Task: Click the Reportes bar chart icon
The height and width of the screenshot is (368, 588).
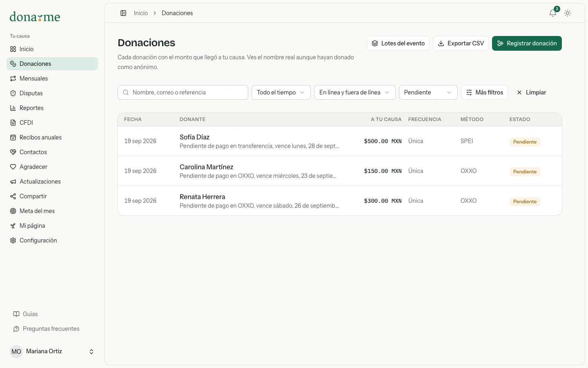Action: 13,108
